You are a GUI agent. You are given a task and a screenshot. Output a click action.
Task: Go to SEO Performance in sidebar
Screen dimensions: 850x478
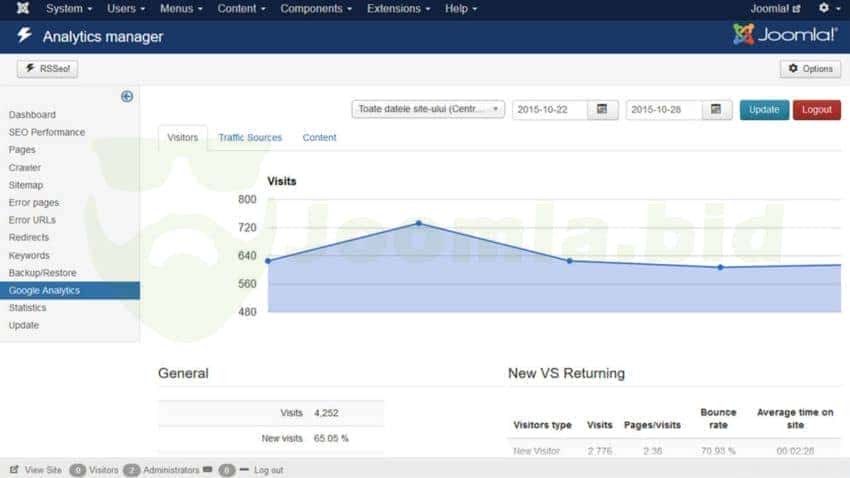[x=47, y=132]
